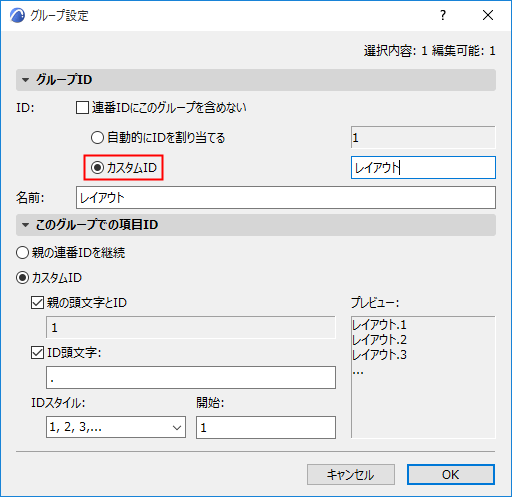Click the 選択内容: 1 編集可能: 1 text
The image size is (512, 497).
430,51
